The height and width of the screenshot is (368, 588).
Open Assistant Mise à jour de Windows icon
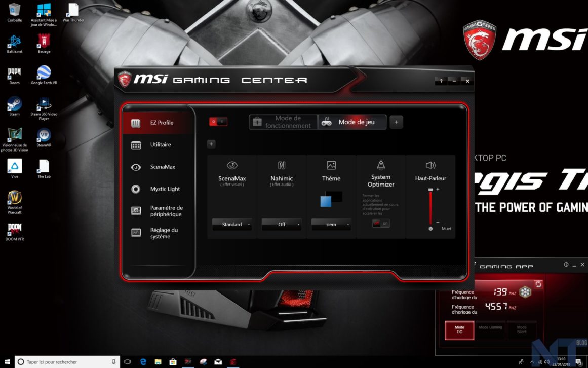(44, 15)
